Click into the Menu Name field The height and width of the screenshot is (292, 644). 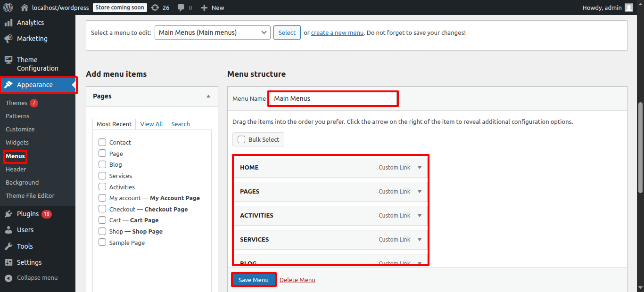pyautogui.click(x=333, y=98)
